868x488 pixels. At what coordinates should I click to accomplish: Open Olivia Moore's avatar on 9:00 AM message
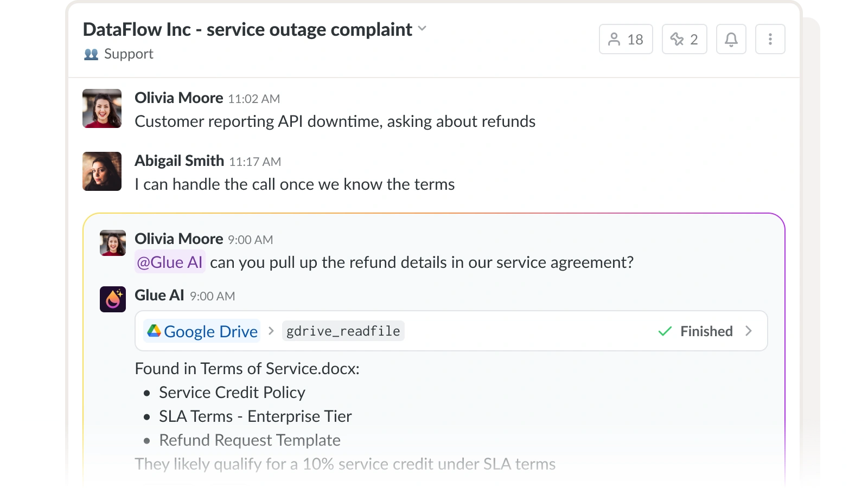tap(113, 243)
